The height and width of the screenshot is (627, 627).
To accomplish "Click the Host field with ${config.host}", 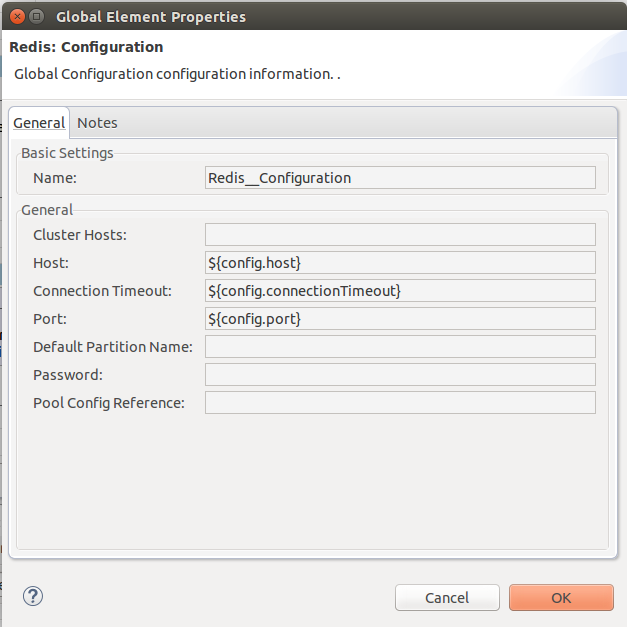I will pyautogui.click(x=400, y=263).
